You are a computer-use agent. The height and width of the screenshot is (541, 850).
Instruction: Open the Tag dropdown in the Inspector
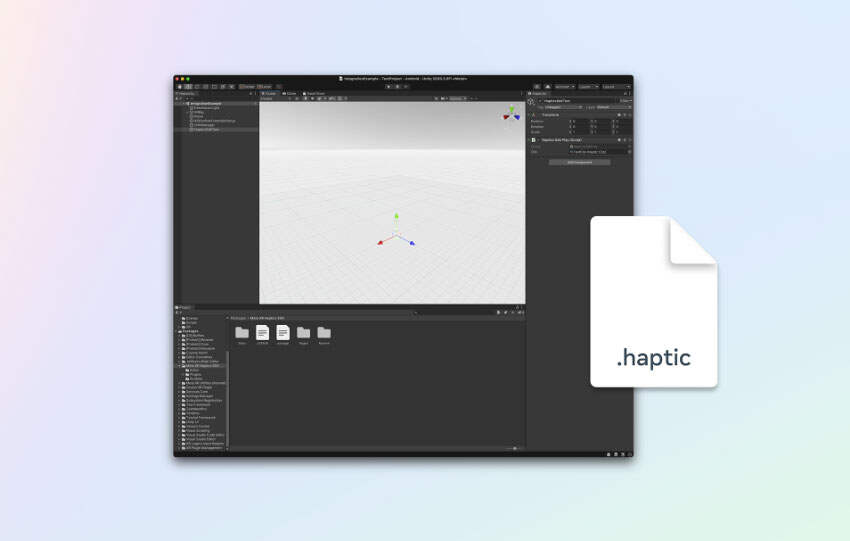click(563, 107)
